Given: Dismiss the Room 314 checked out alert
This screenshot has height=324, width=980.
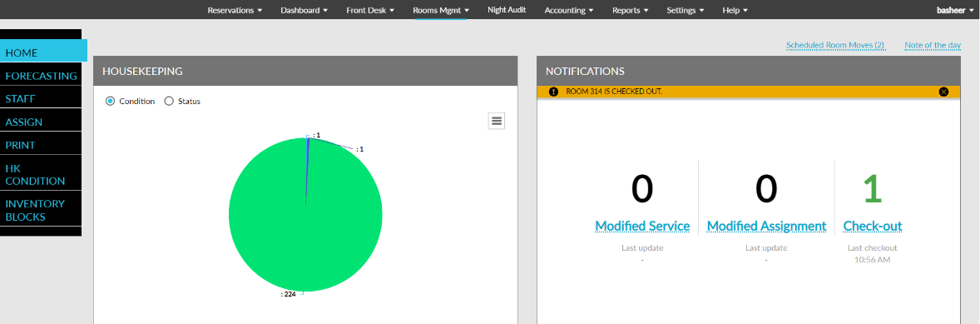Looking at the screenshot, I should (x=943, y=92).
